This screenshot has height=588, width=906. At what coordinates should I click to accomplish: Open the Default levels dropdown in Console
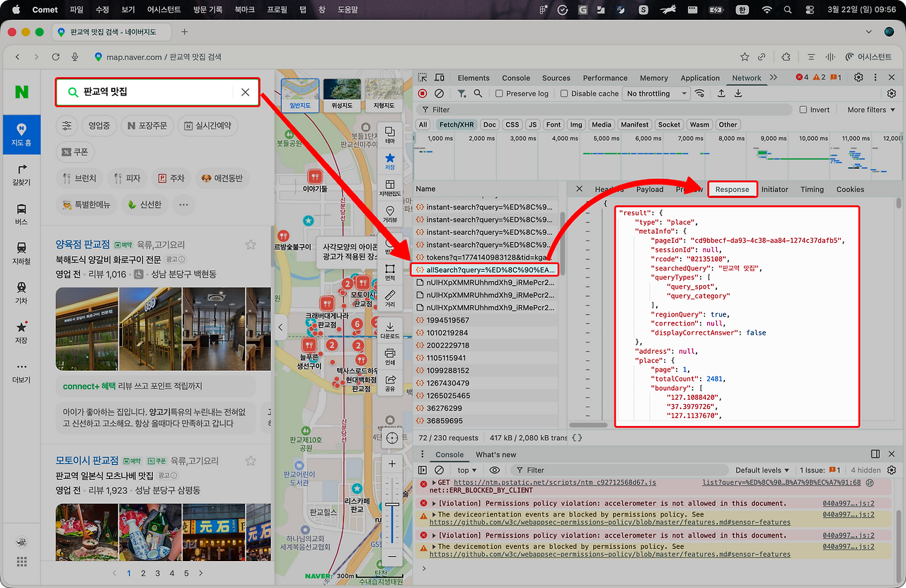(762, 470)
